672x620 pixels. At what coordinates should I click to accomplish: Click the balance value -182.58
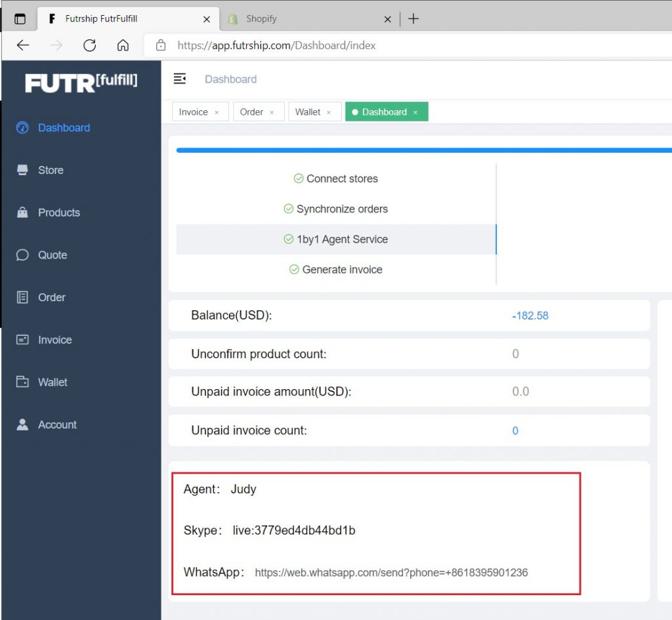[530, 316]
